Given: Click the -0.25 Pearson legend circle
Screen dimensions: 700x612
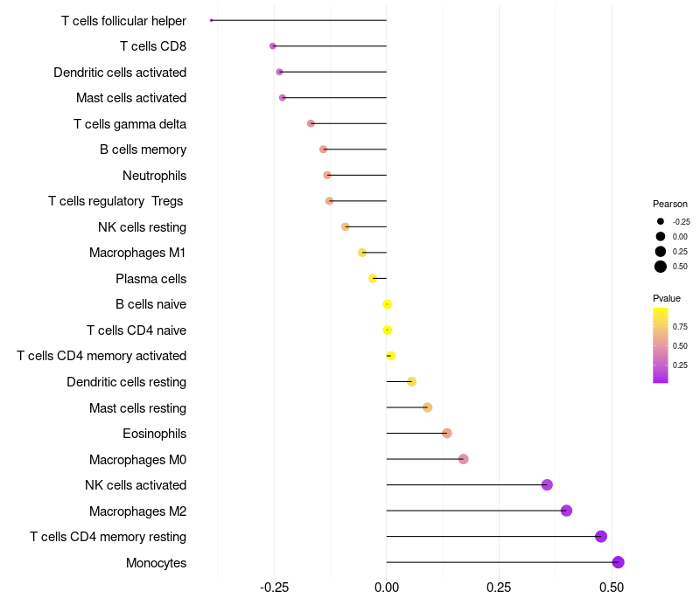Looking at the screenshot, I should coord(661,222).
